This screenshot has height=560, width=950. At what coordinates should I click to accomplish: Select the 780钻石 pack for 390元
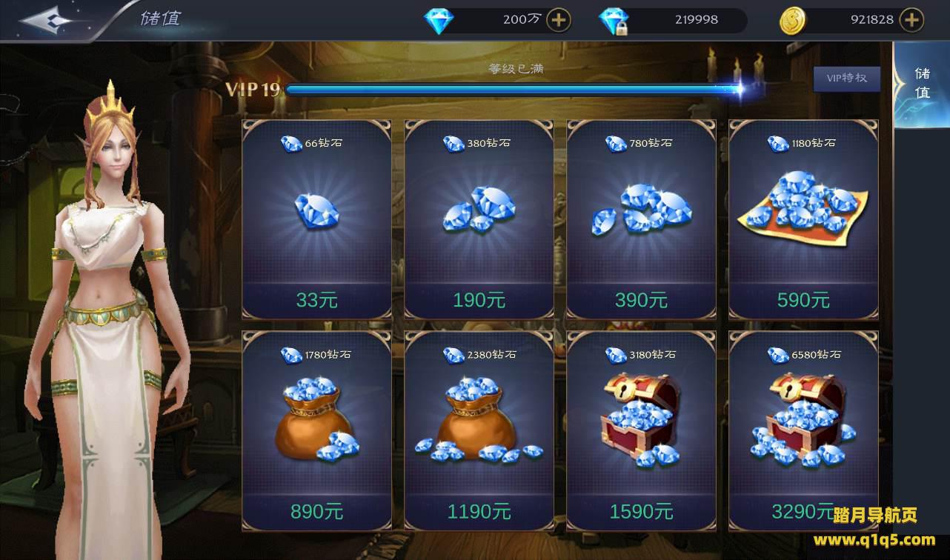(x=641, y=220)
